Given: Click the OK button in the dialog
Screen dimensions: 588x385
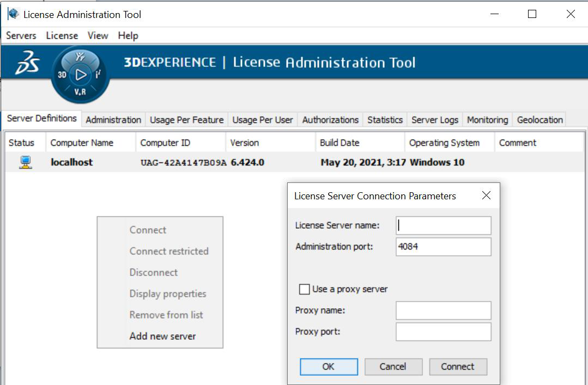Looking at the screenshot, I should 329,366.
